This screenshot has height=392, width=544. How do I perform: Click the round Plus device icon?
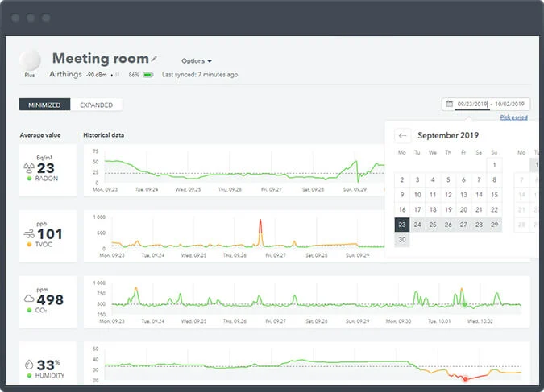tap(31, 60)
